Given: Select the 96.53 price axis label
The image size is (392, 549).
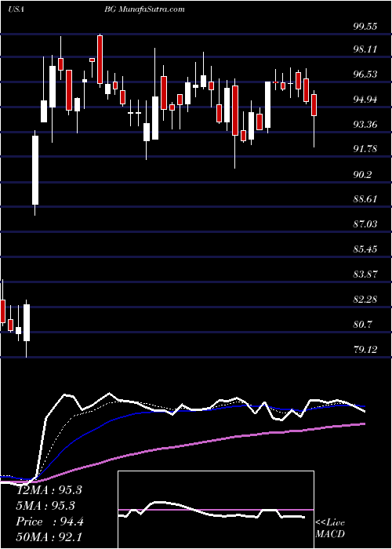Looking at the screenshot, I should [365, 74].
